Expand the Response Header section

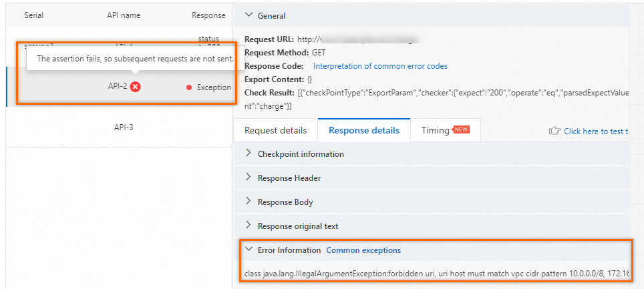[x=249, y=178]
